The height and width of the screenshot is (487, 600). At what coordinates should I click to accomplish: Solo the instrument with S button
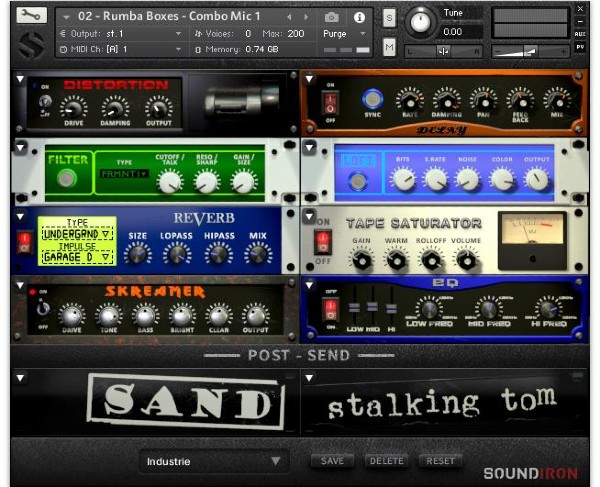389,18
